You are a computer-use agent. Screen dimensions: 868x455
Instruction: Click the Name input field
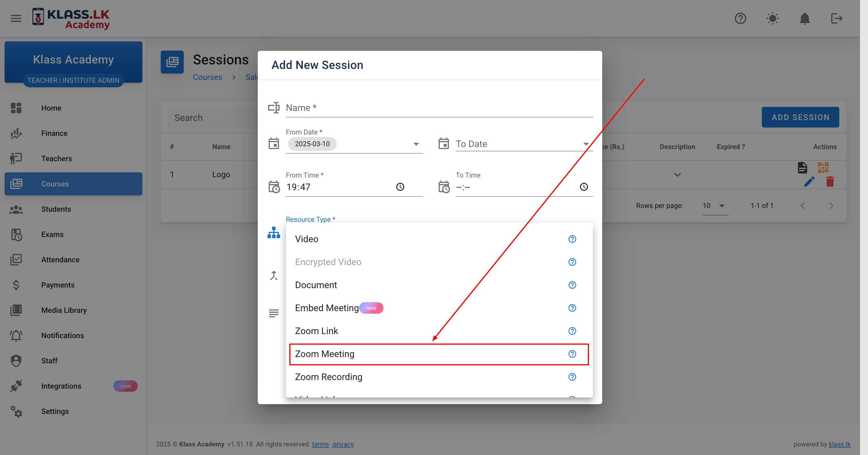[x=439, y=108]
